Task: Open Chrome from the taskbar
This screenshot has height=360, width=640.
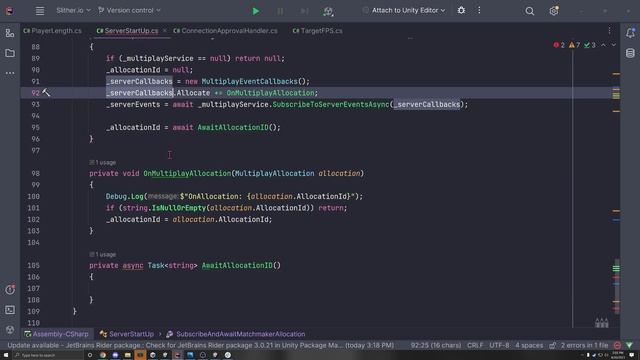Action: (102, 355)
